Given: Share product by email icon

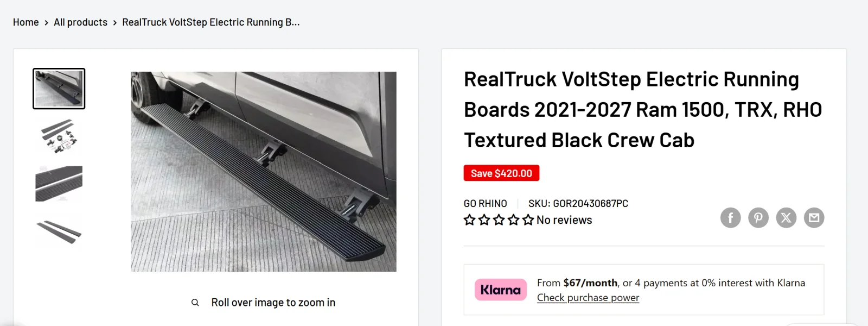Looking at the screenshot, I should (x=814, y=218).
